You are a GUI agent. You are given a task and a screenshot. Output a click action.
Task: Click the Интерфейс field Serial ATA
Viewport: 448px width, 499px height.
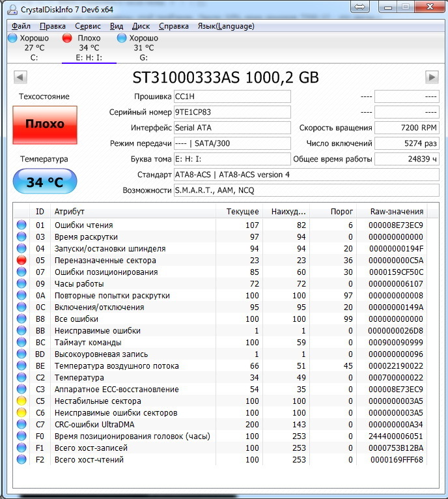[x=232, y=128]
